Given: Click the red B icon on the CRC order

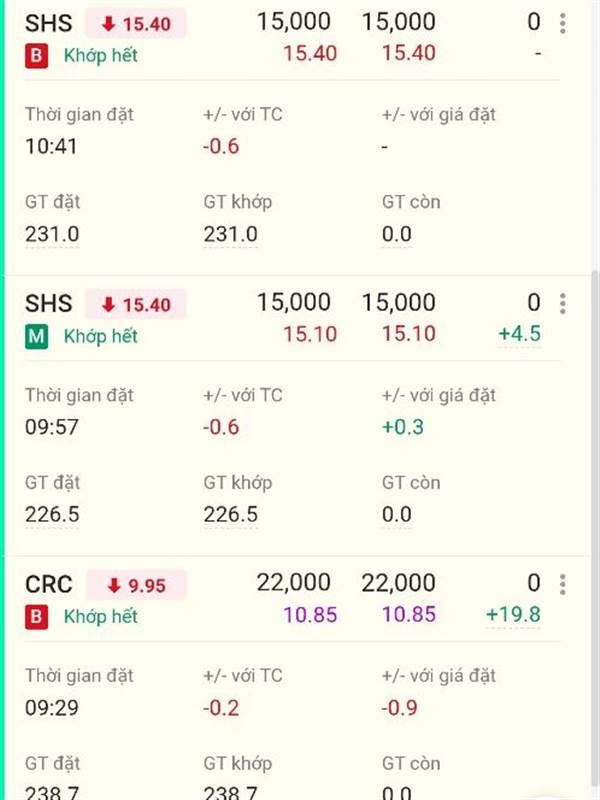Looking at the screenshot, I should coord(37,617).
